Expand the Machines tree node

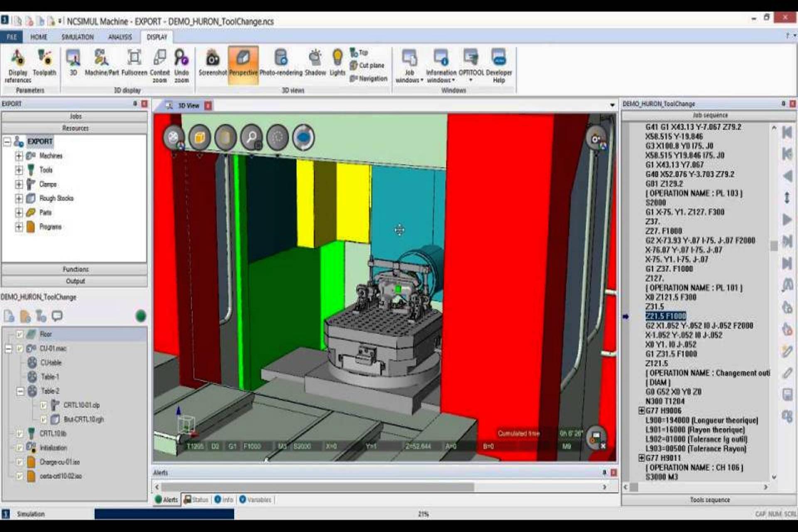tap(19, 156)
